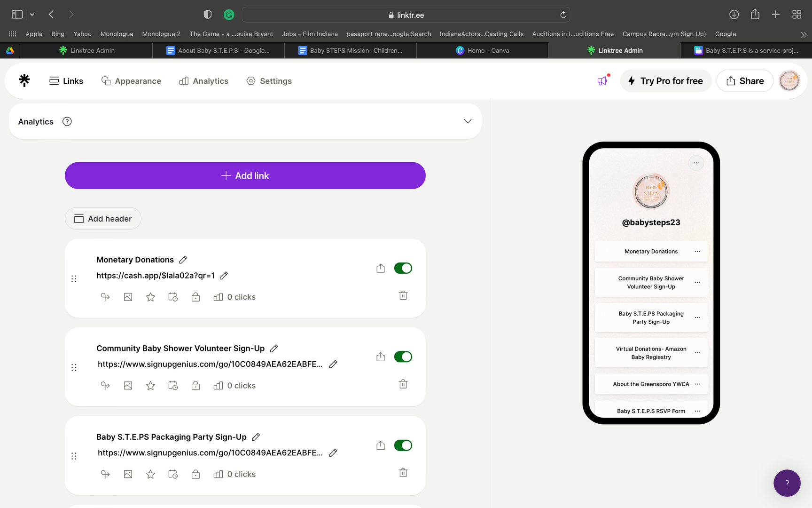This screenshot has width=812, height=508.
Task: Click the share icon on the Baby S.T.E.PS Packaging Party card
Action: tap(381, 445)
